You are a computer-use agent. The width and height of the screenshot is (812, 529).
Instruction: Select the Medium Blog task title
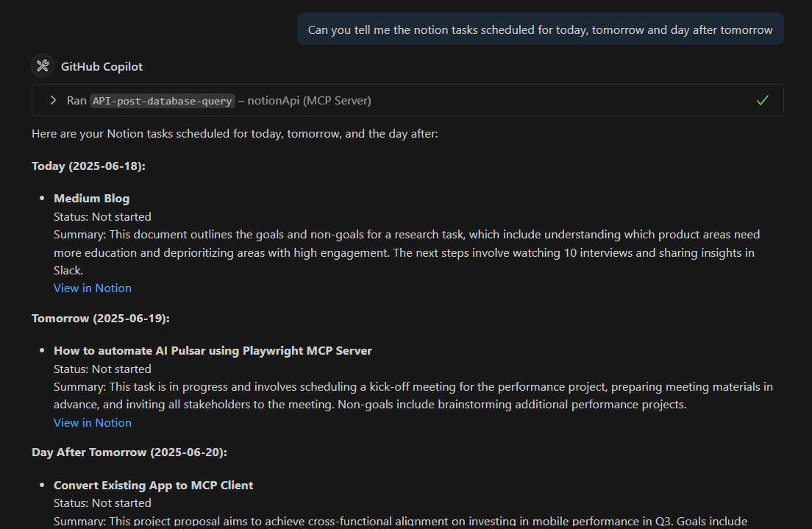pyautogui.click(x=91, y=198)
